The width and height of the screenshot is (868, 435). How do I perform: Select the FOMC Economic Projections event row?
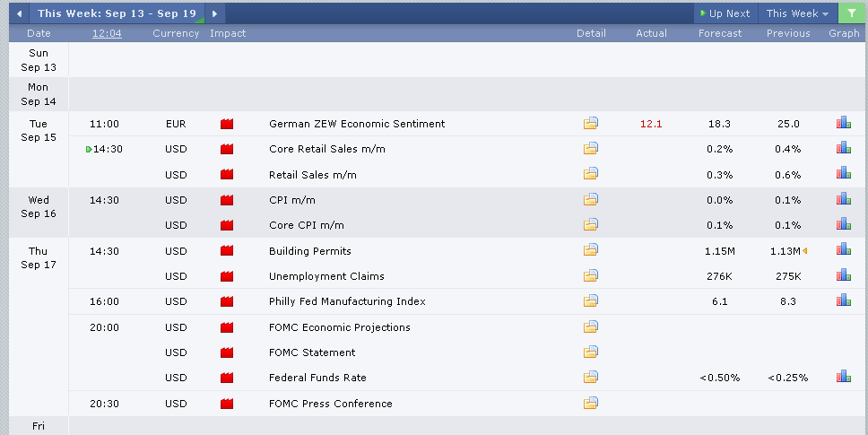tap(340, 327)
